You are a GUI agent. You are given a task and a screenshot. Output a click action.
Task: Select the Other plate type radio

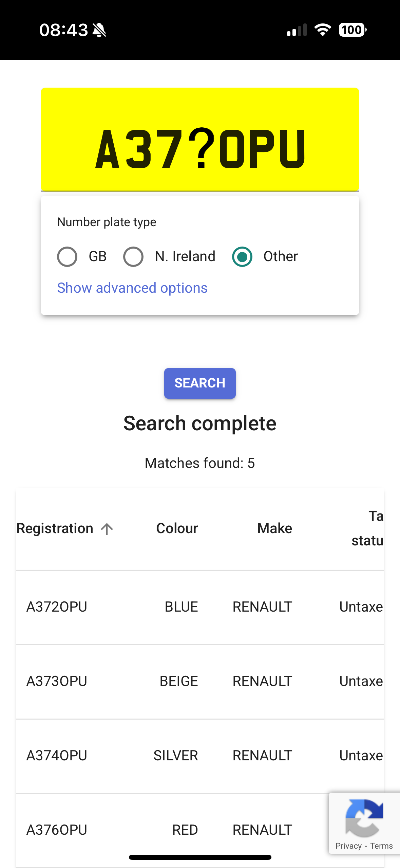click(242, 256)
